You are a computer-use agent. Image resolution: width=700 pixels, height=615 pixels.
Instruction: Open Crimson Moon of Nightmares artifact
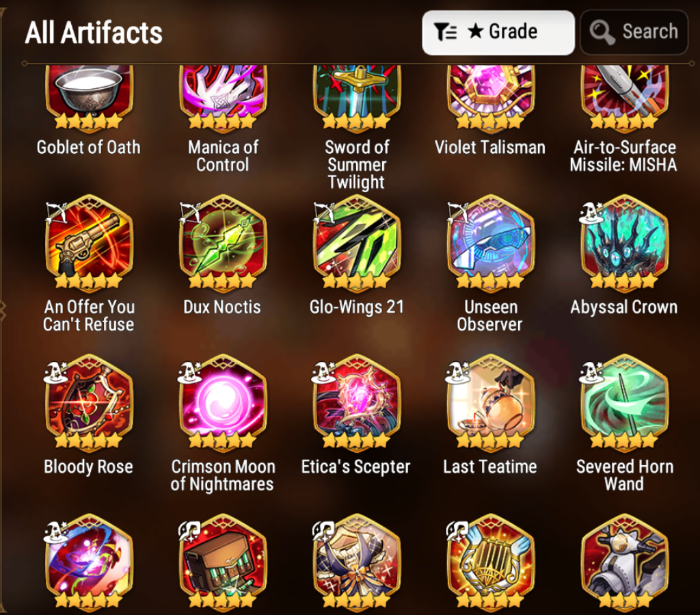click(x=223, y=403)
